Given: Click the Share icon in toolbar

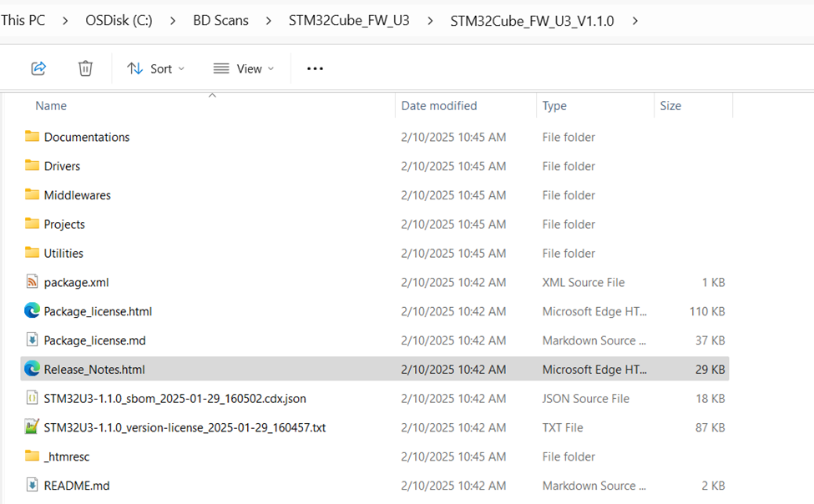Looking at the screenshot, I should tap(38, 68).
